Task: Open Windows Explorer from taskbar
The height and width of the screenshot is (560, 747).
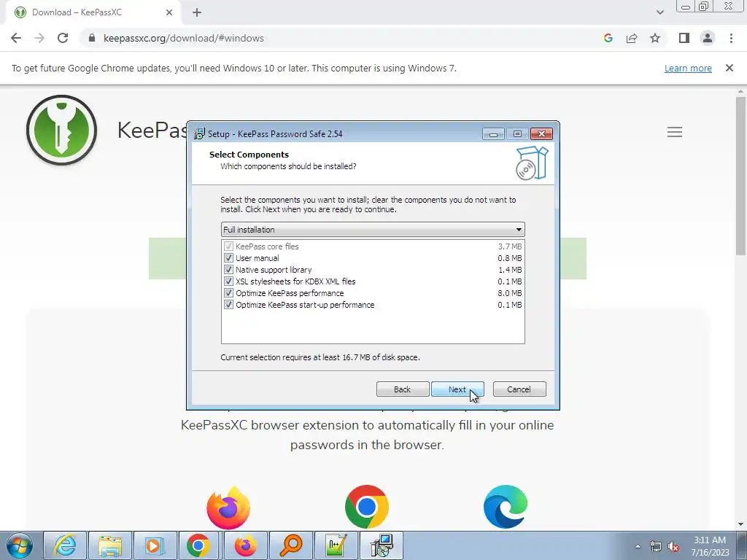Action: coord(111,545)
